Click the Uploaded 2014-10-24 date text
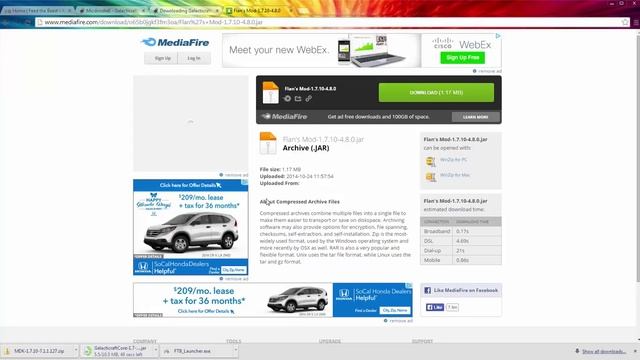 tap(297, 176)
